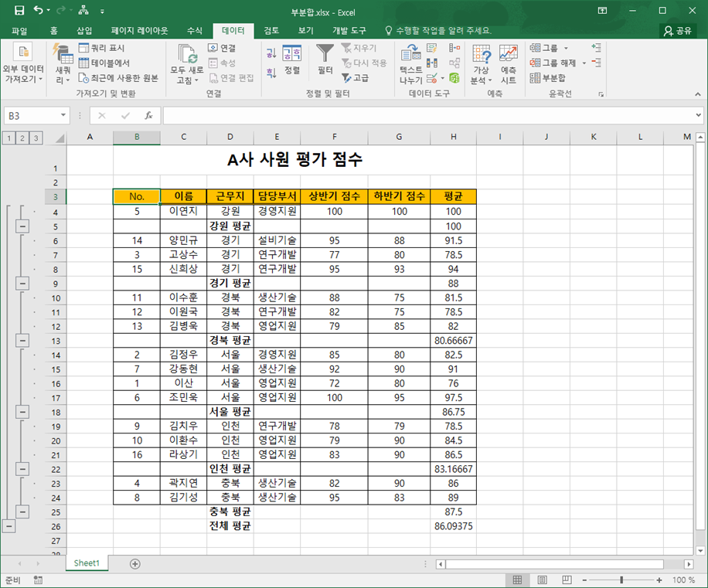Click the Hide Detail minus icon in outline group
This screenshot has width=708, height=588.
(596, 63)
